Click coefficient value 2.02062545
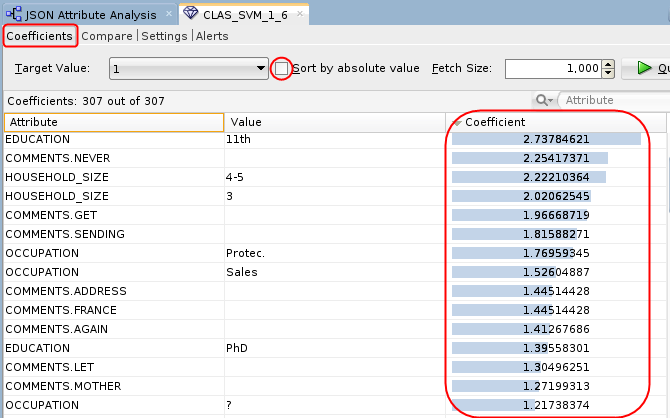The height and width of the screenshot is (418, 670). [x=556, y=196]
